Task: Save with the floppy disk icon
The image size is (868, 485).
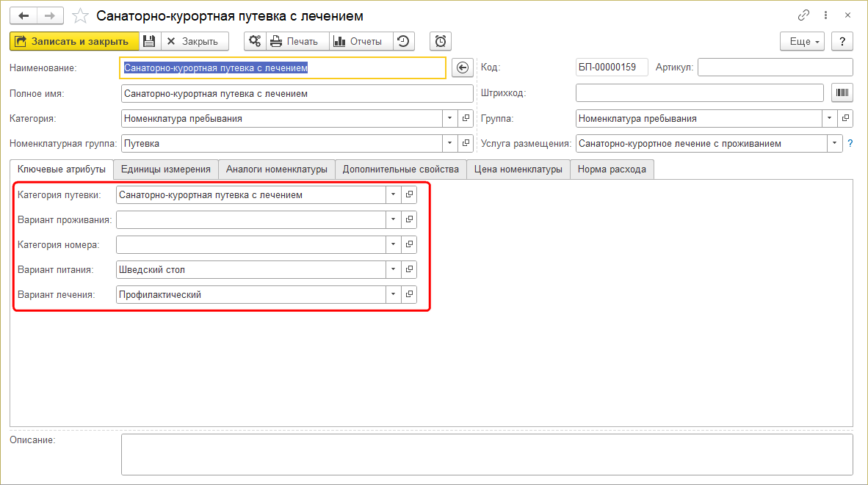Action: click(x=150, y=42)
